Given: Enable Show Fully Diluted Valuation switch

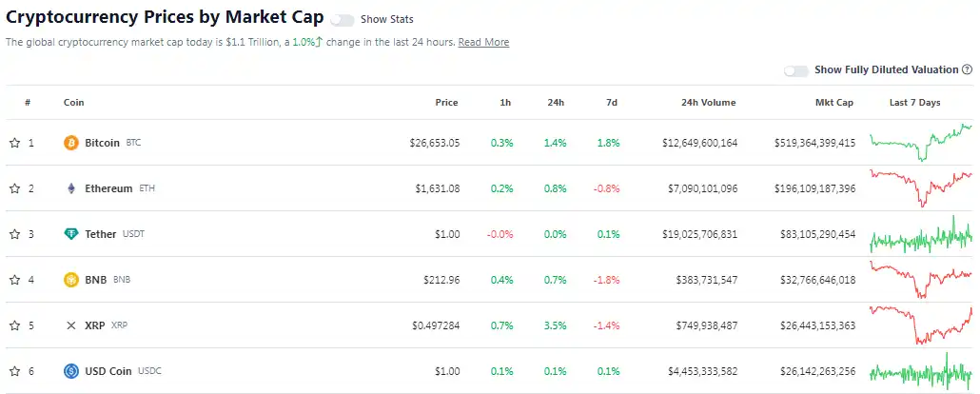Looking at the screenshot, I should click(795, 70).
